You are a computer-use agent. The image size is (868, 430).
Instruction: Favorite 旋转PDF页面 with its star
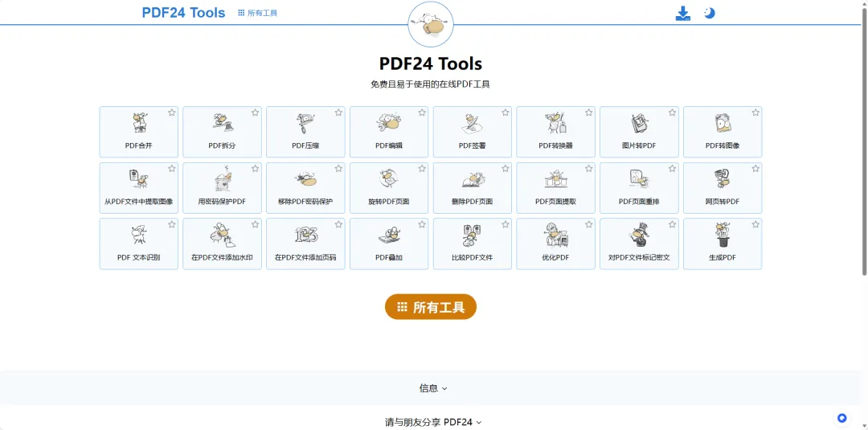422,168
